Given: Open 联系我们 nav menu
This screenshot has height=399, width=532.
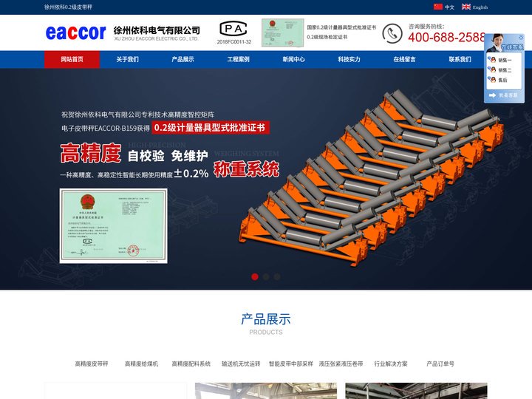Looking at the screenshot, I should coord(460,59).
